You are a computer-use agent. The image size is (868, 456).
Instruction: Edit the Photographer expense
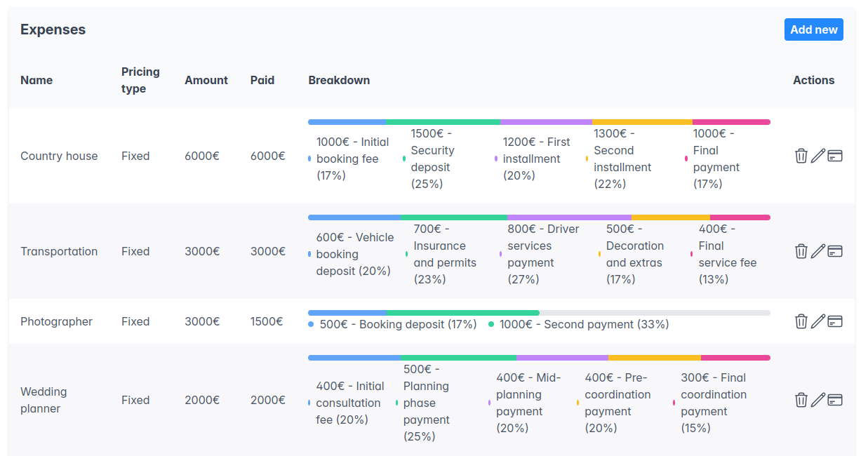point(818,321)
